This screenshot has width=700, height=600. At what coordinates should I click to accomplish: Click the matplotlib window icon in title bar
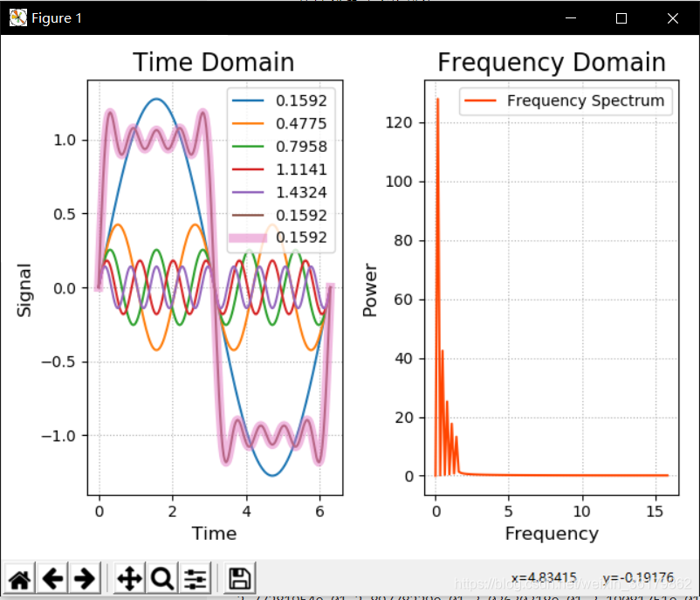tap(17, 17)
